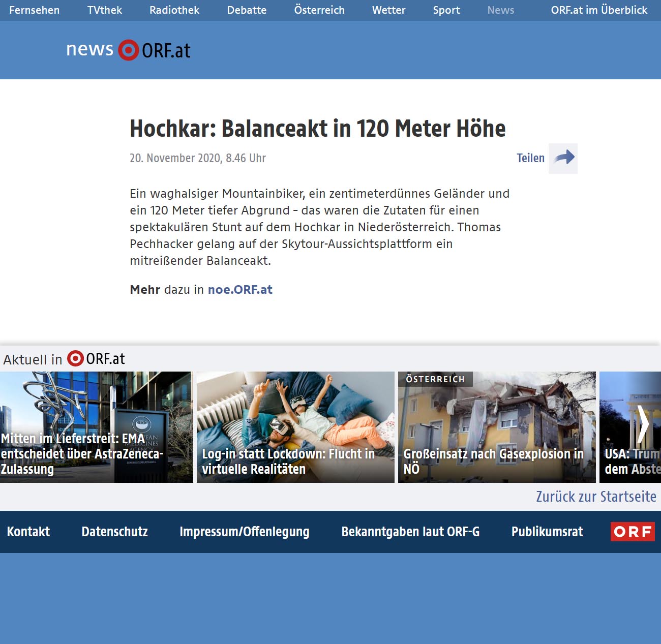This screenshot has width=661, height=644.
Task: Click the date 20. November 2020, 8.46 Uhr
Action: [x=198, y=158]
